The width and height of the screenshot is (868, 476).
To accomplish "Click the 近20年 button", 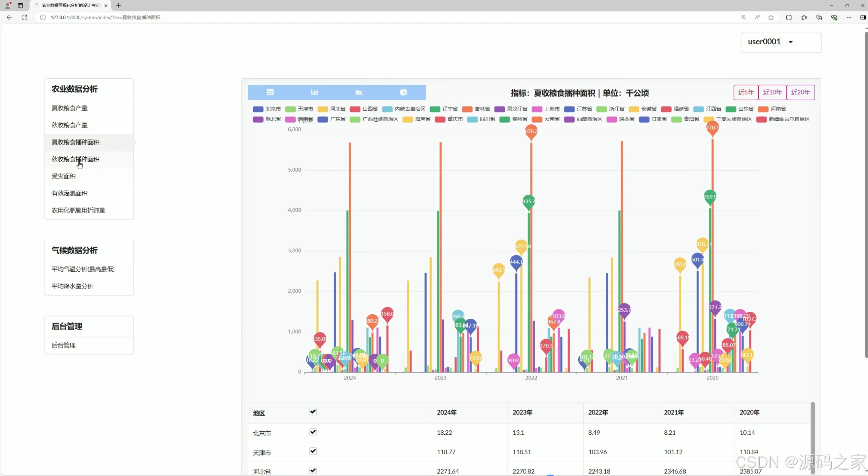I will tap(801, 92).
